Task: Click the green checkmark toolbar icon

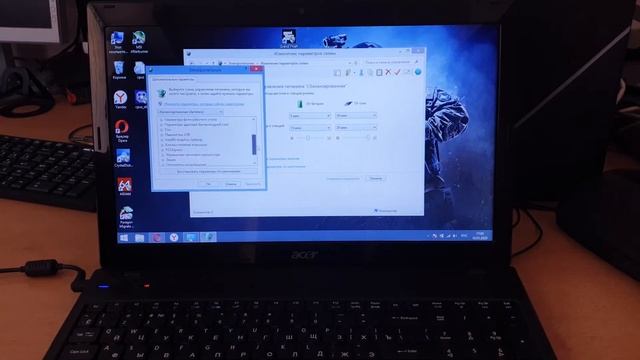Action: pyautogui.click(x=397, y=72)
